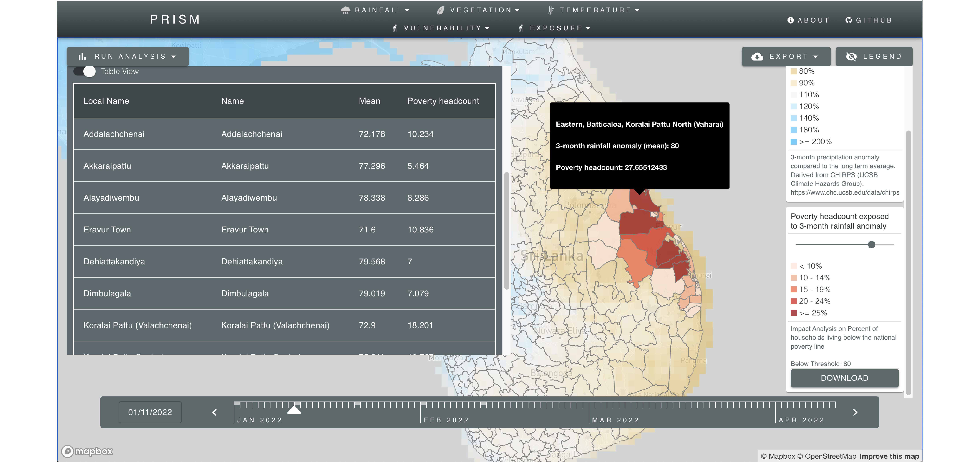Click the LEGEND button label
Image resolution: width=980 pixels, height=462 pixels.
pyautogui.click(x=883, y=57)
